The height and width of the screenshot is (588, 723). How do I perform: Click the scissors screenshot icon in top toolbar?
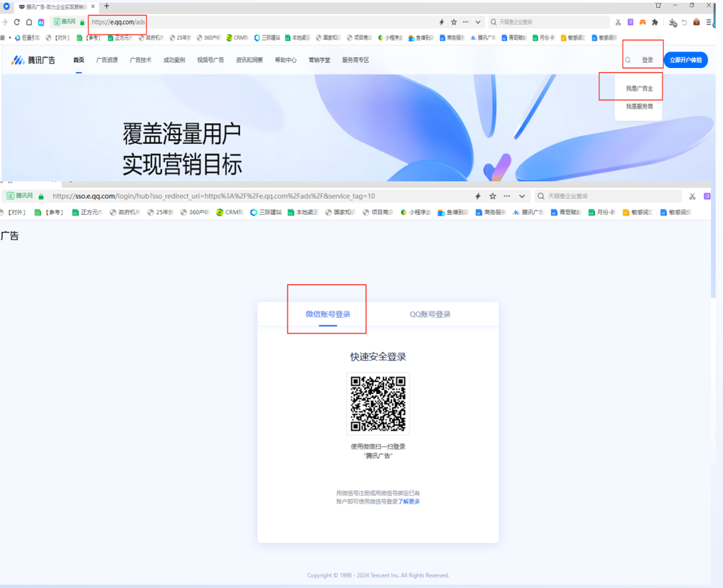point(618,22)
